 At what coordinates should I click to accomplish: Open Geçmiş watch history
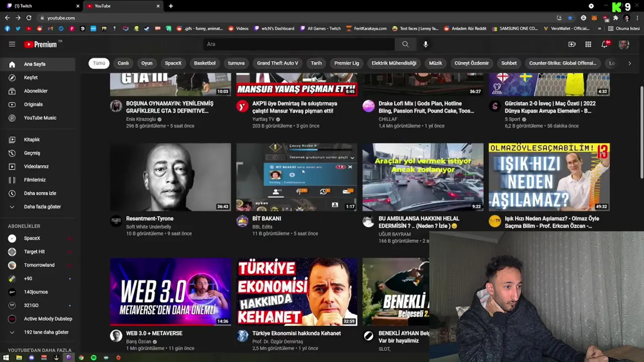38,153
